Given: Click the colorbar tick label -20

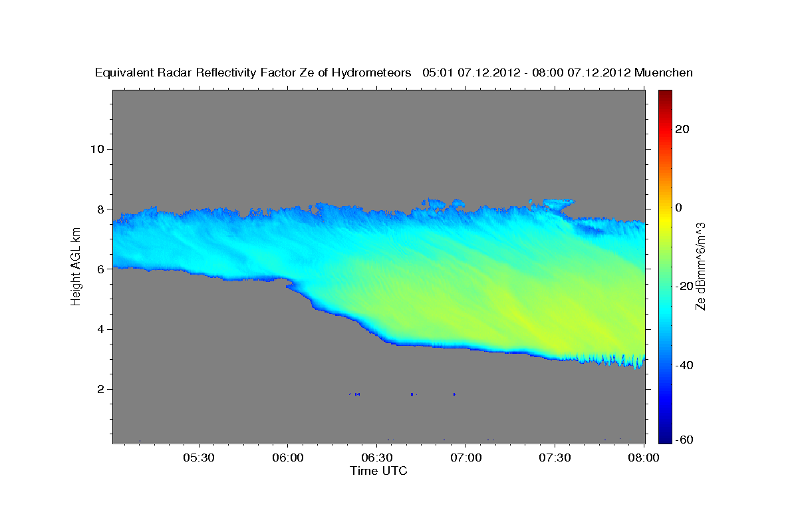Looking at the screenshot, I should 684,286.
